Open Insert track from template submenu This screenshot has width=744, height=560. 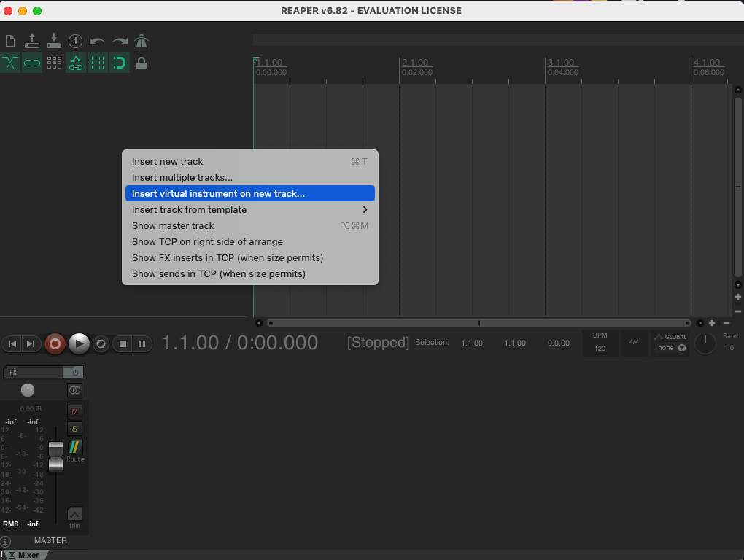(x=250, y=209)
